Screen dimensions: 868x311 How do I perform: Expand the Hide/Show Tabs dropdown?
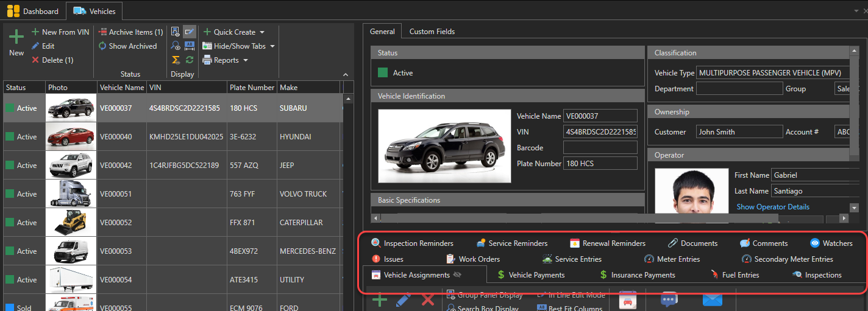[238, 46]
